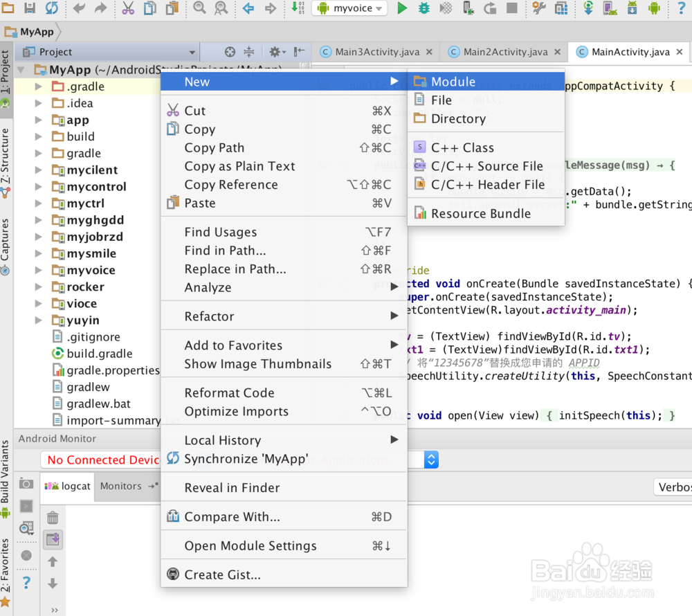
Task: Click the Navigate Back blue arrow
Action: click(248, 8)
